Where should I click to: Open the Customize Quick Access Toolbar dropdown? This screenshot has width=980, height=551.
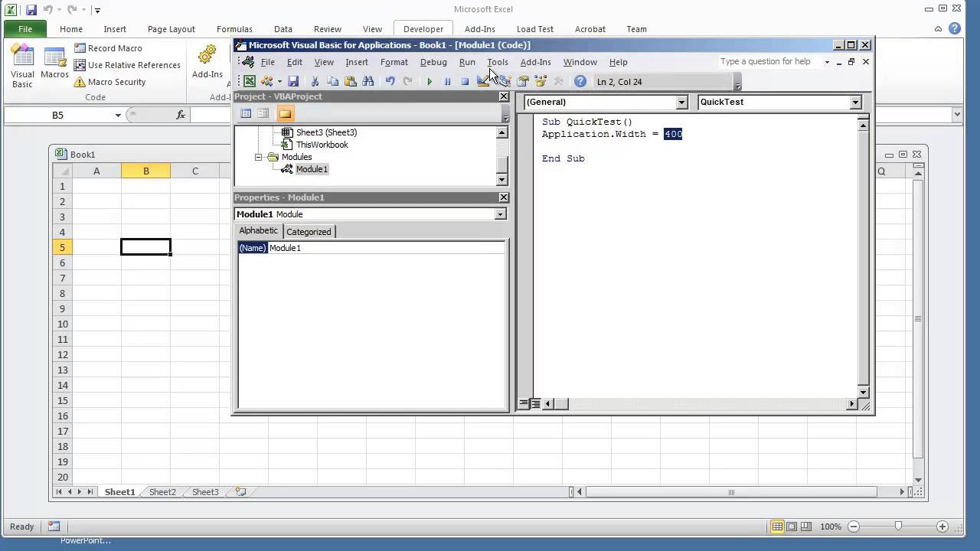[x=97, y=11]
